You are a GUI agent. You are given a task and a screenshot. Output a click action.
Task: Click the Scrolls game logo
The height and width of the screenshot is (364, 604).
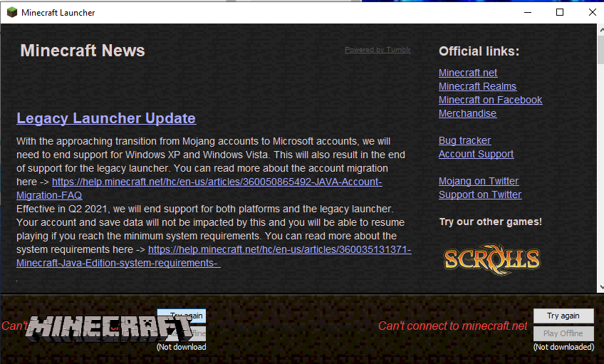(x=492, y=259)
